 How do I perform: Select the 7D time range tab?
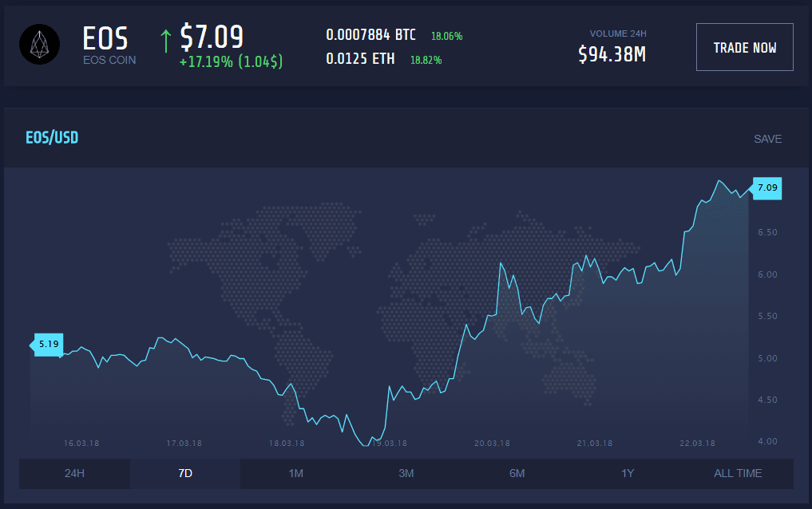coord(185,473)
